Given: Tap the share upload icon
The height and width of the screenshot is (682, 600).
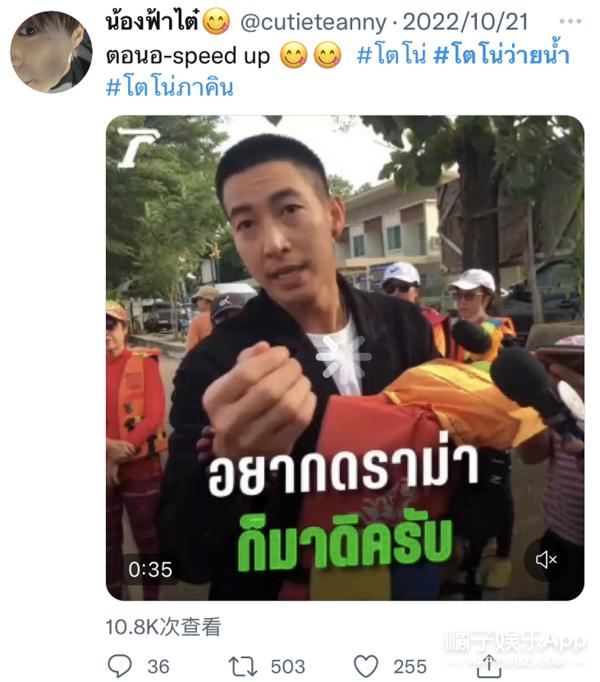Looking at the screenshot, I should [489, 665].
